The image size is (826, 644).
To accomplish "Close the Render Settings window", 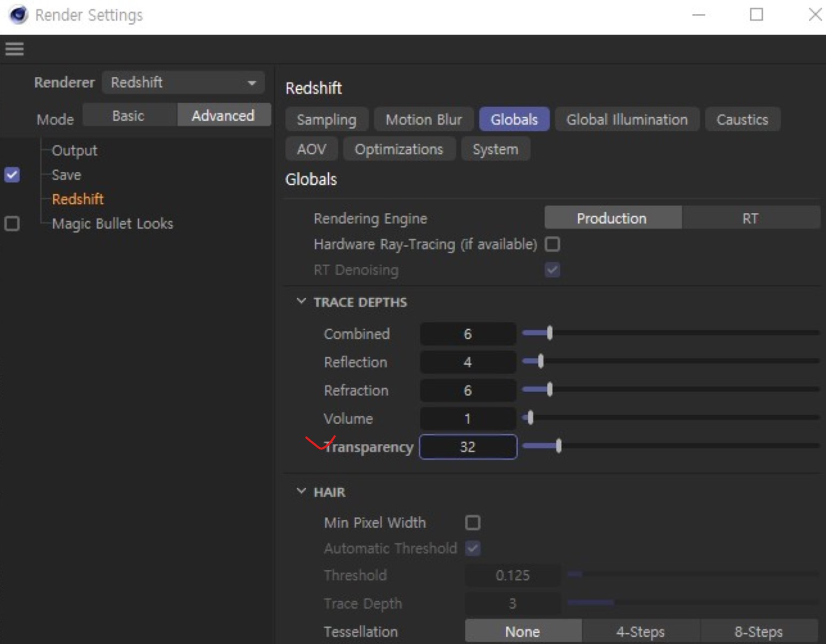I will (x=815, y=15).
